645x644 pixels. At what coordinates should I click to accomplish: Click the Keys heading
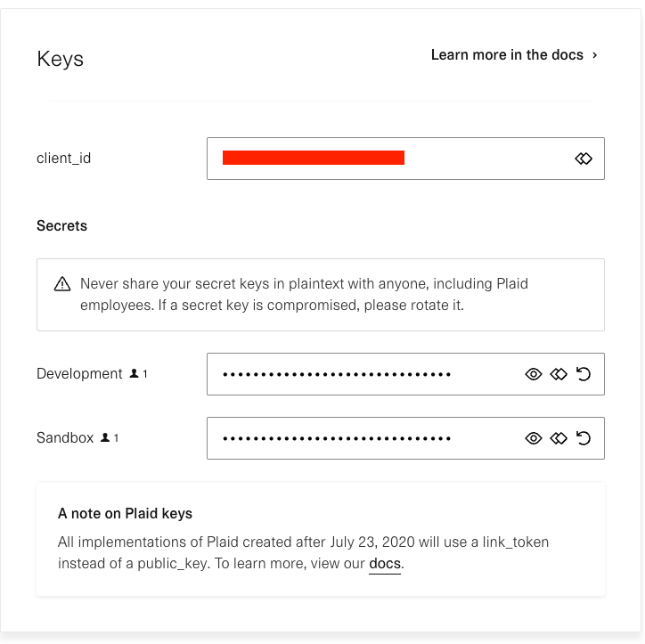[x=60, y=59]
